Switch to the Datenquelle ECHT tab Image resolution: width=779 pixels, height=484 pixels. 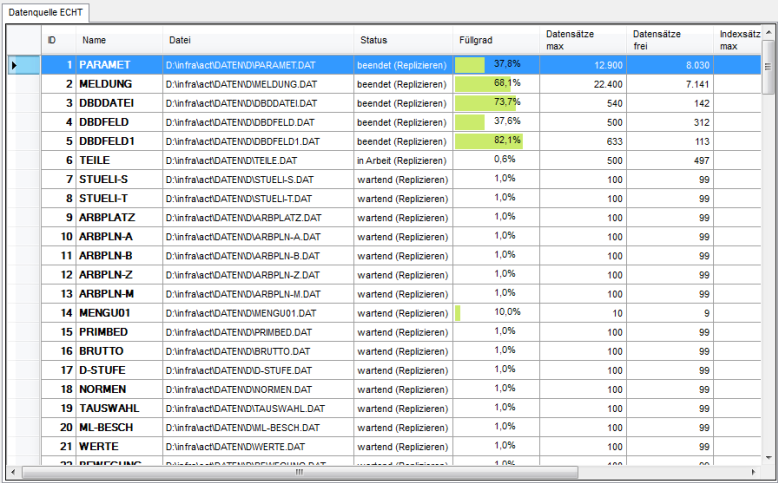point(46,12)
